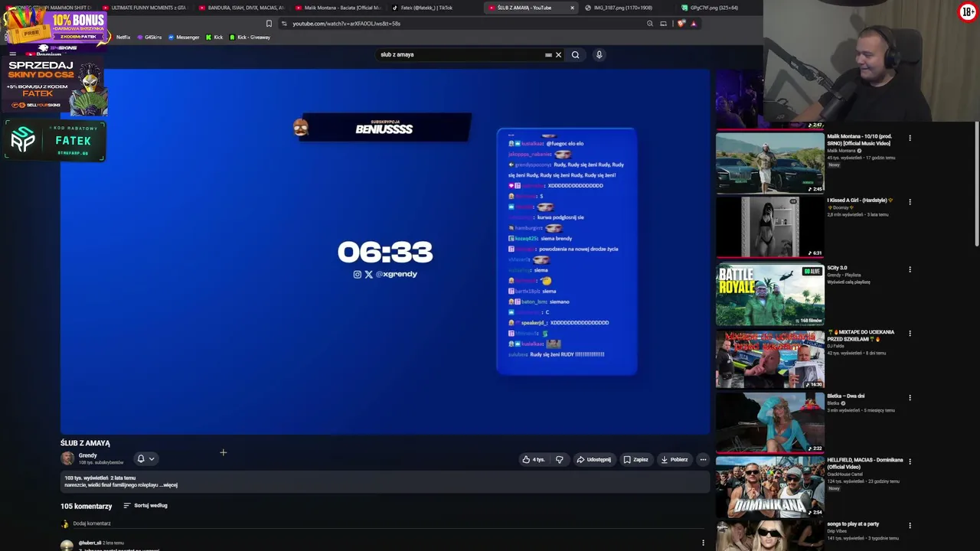The height and width of the screenshot is (551, 980).
Task: Open subscription notification bell dropdown
Action: tap(145, 459)
